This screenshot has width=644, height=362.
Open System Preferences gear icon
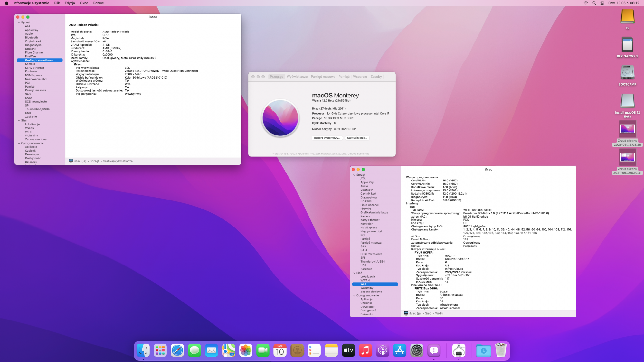click(x=417, y=350)
